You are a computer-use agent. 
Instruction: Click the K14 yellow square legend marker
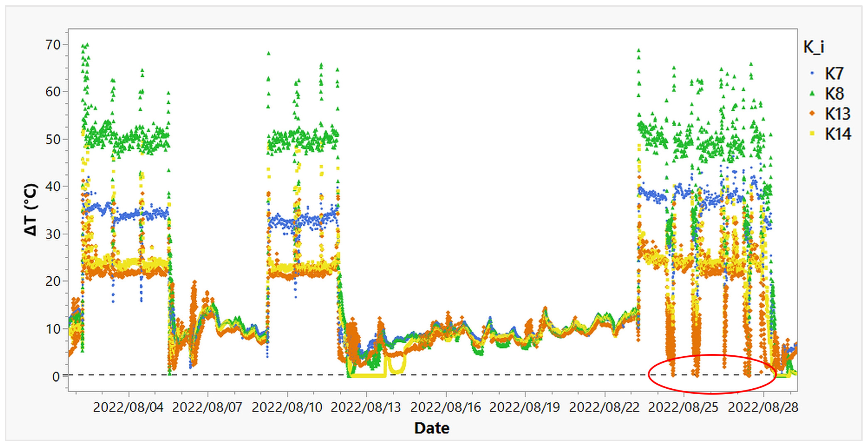click(812, 134)
